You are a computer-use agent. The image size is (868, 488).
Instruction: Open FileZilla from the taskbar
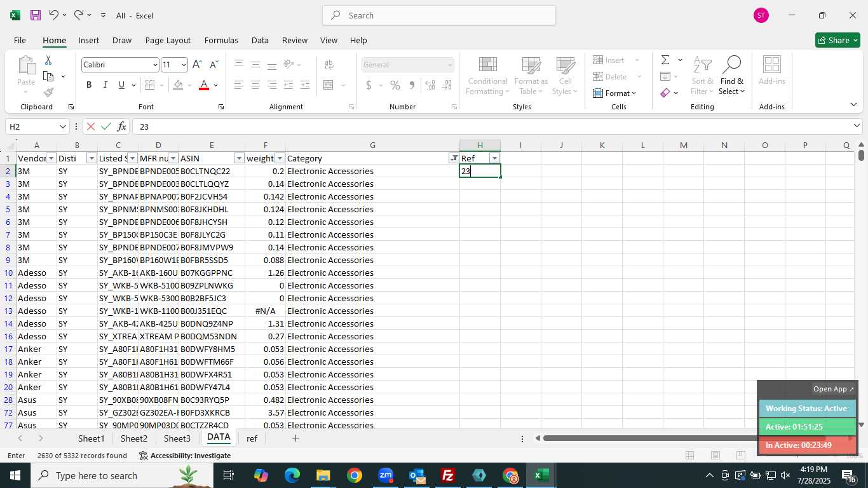coord(448,475)
